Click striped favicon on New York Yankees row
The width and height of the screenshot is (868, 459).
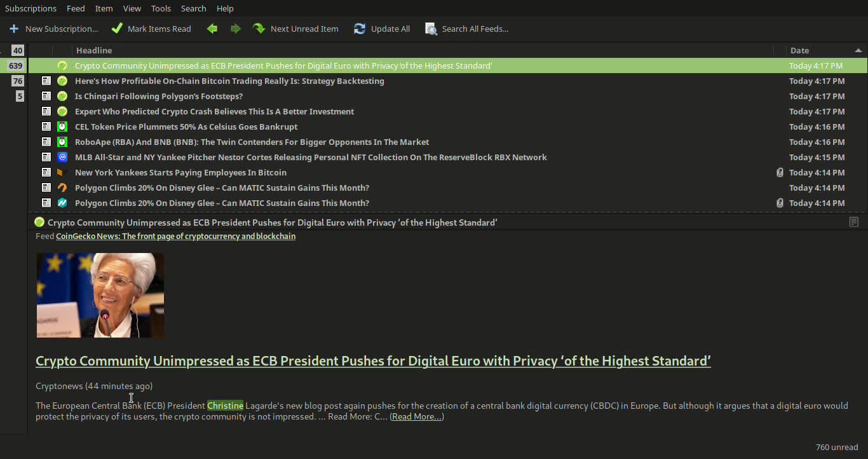click(62, 172)
